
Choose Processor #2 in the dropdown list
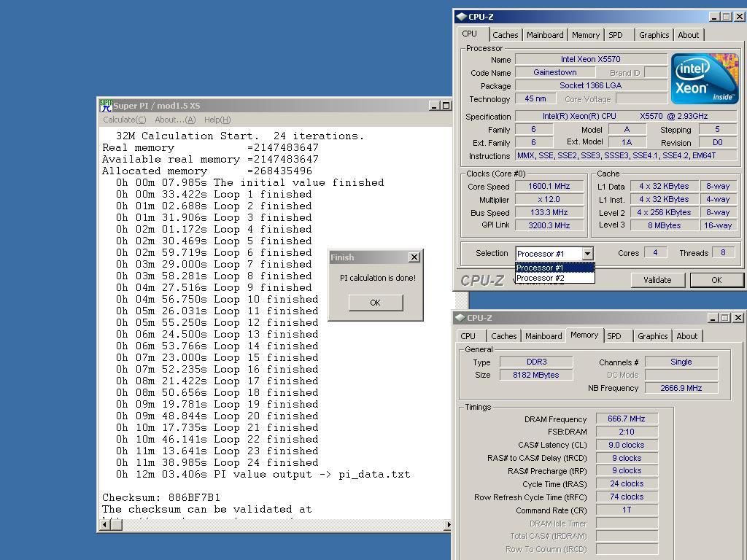click(555, 278)
